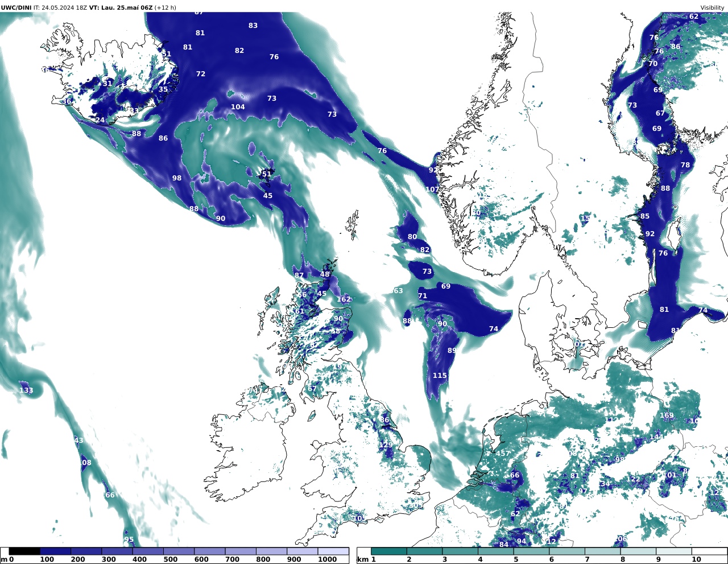
Task: Click the valid time 'Lau. 25.maí 06Z'
Action: coord(126,8)
